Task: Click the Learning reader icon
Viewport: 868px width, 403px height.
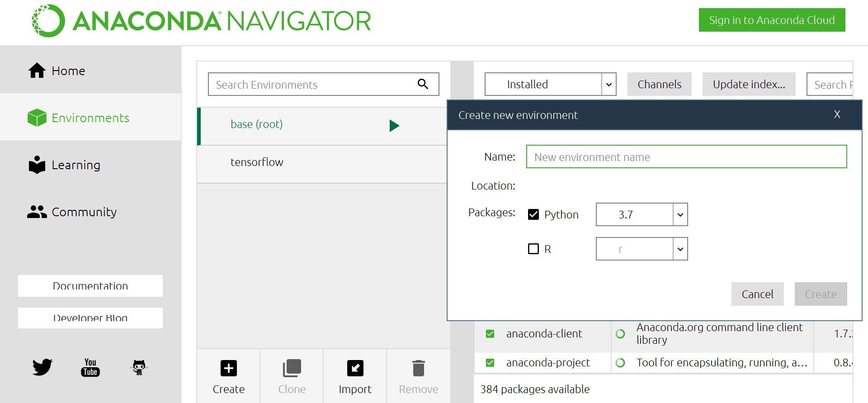Action: pos(37,165)
